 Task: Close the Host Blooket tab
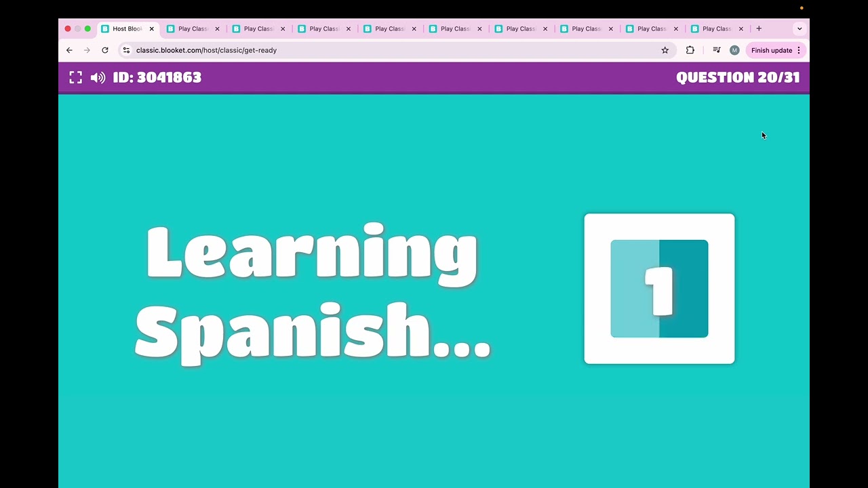coord(152,28)
